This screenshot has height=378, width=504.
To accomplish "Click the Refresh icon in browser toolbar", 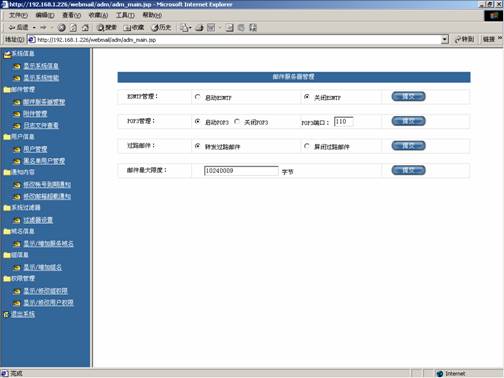I will click(x=73, y=28).
